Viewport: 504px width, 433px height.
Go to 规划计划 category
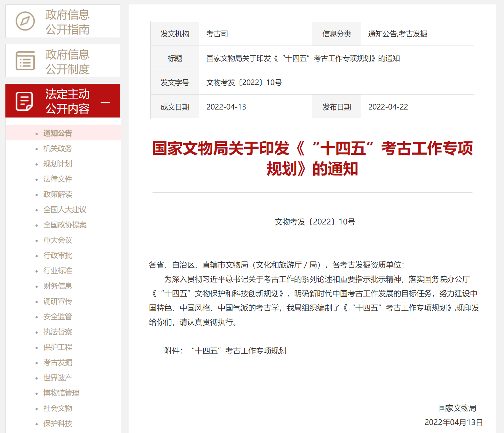[58, 164]
